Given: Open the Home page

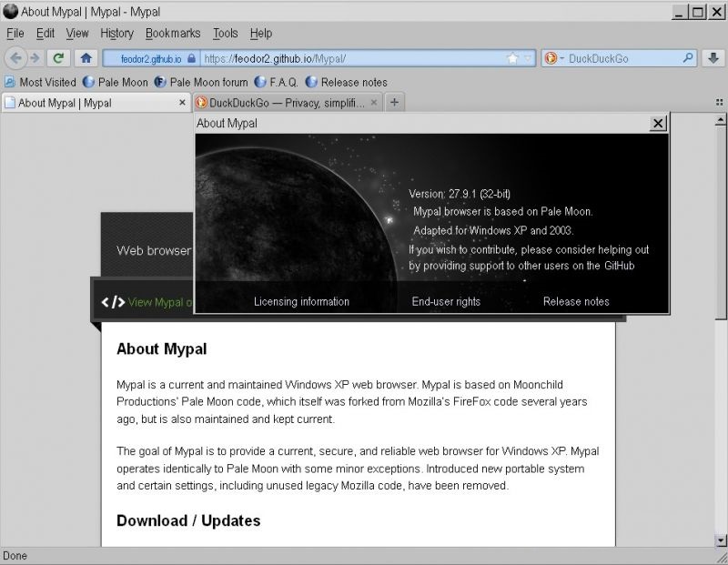Looking at the screenshot, I should click(x=84, y=57).
